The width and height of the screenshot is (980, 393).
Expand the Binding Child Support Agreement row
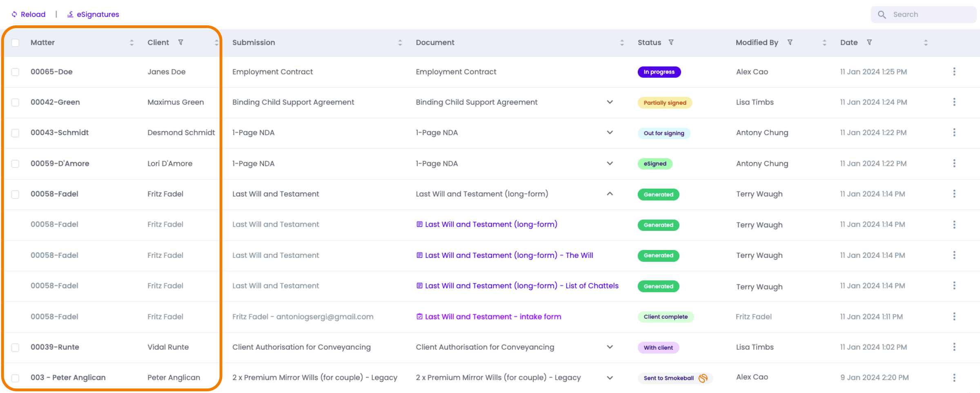point(610,102)
